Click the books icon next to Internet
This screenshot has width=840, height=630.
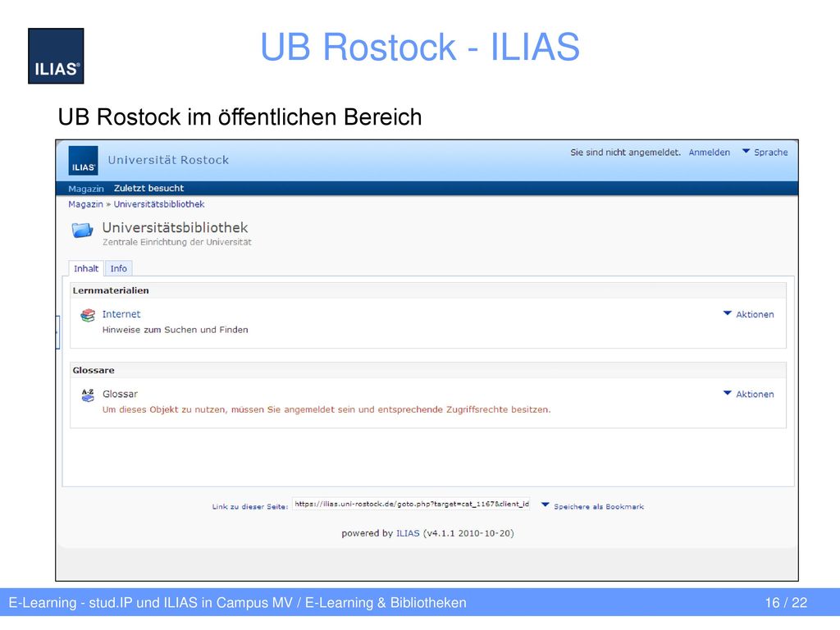coord(88,315)
